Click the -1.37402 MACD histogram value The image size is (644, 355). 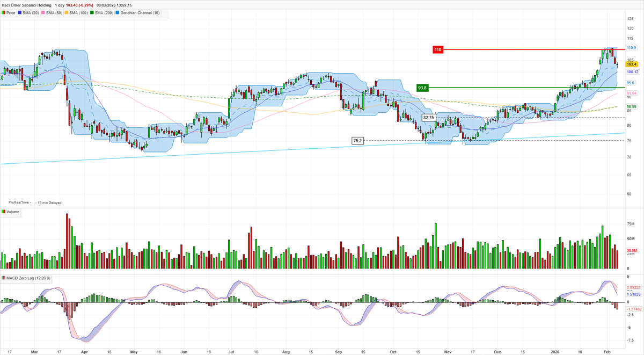(633, 309)
